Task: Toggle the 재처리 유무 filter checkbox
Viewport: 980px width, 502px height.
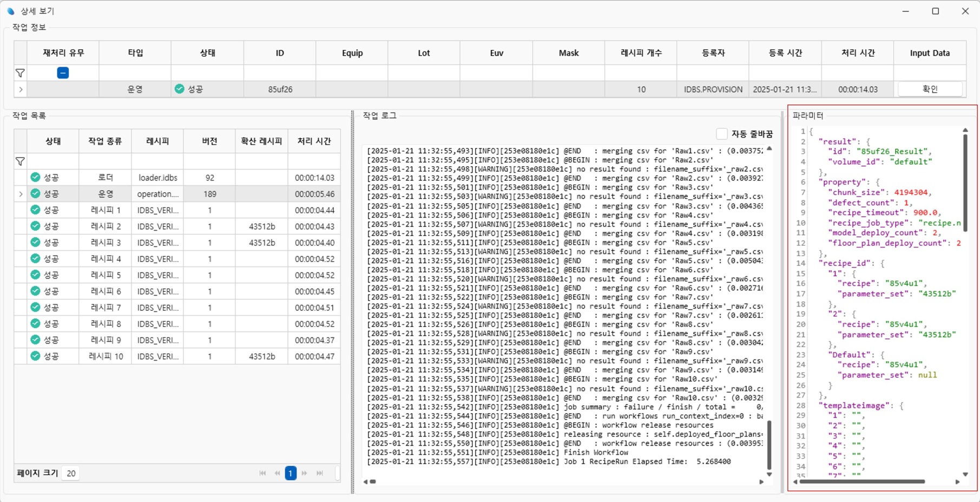Action: [x=63, y=73]
